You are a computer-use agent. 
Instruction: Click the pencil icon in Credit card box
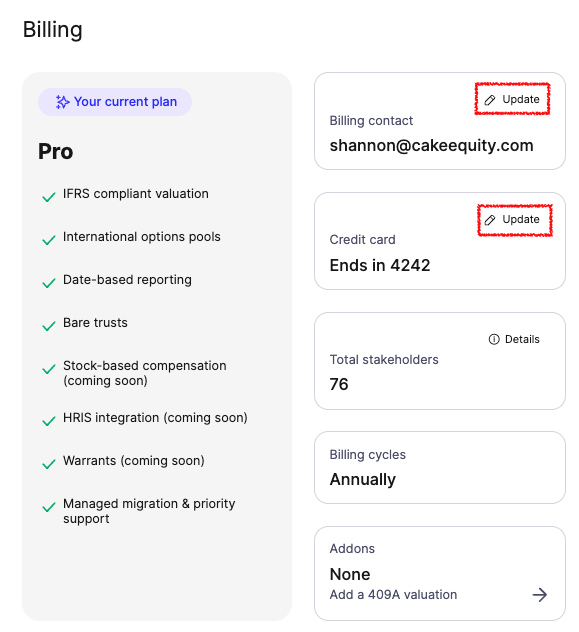pos(490,220)
